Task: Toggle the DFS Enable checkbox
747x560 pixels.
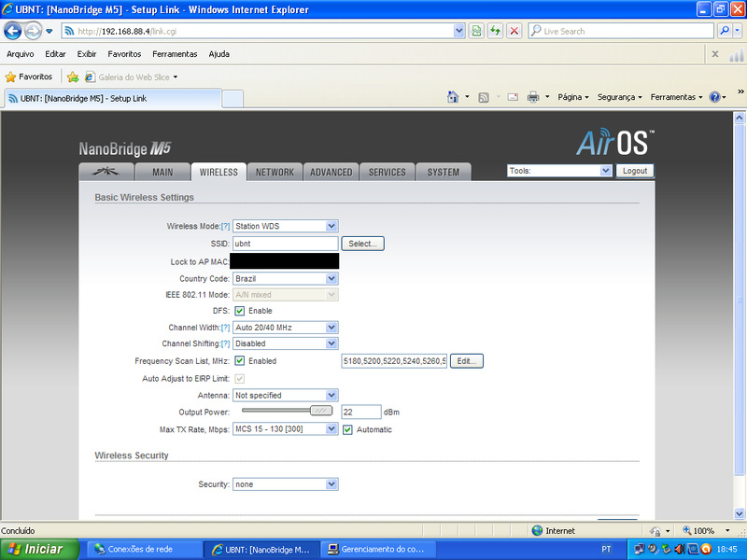Action: pyautogui.click(x=240, y=311)
